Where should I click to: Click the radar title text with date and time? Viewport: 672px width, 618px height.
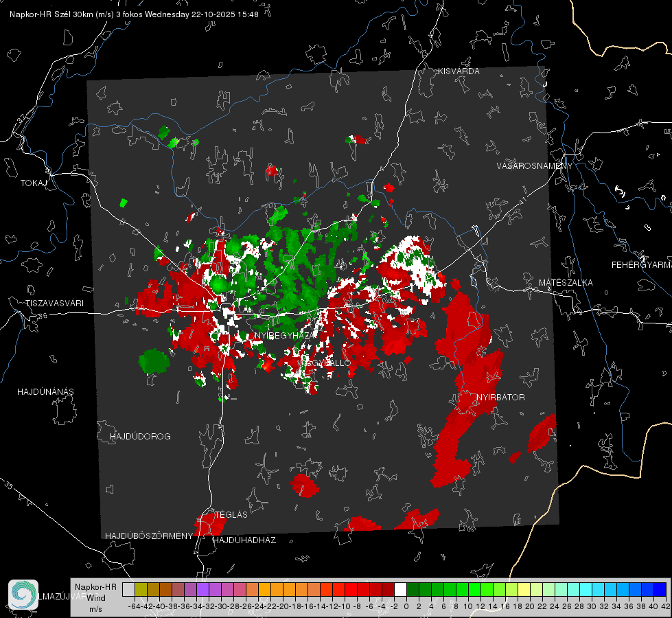134,14
